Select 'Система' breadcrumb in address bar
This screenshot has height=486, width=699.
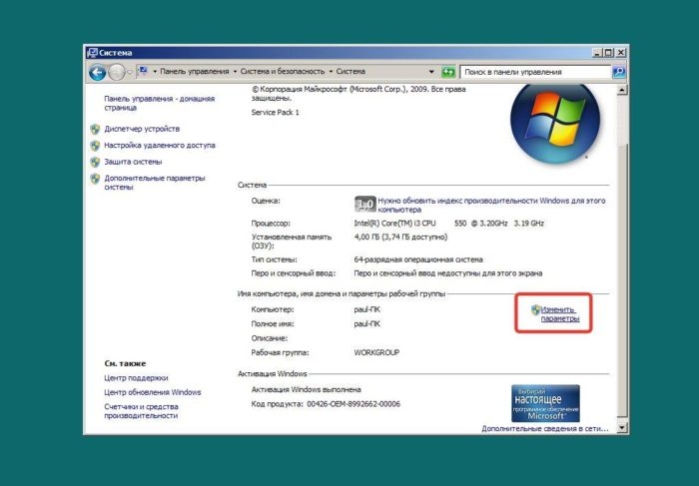pos(350,71)
